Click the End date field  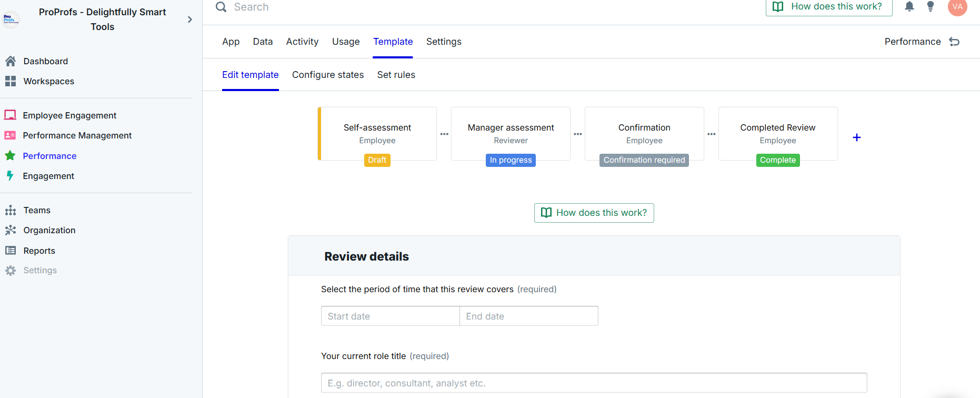coord(529,316)
